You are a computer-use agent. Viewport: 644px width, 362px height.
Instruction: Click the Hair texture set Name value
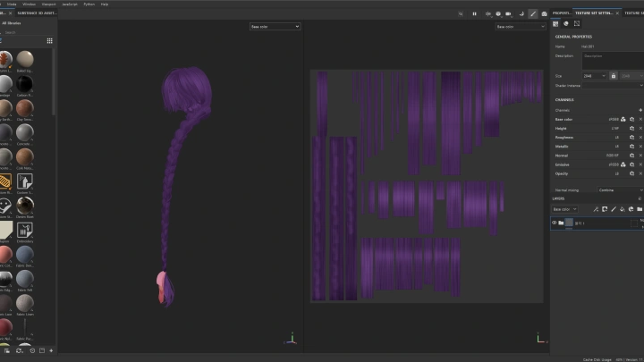(588, 46)
